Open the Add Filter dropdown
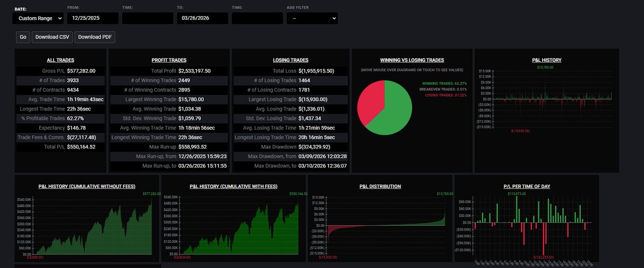This screenshot has height=268, width=644. pos(312,18)
